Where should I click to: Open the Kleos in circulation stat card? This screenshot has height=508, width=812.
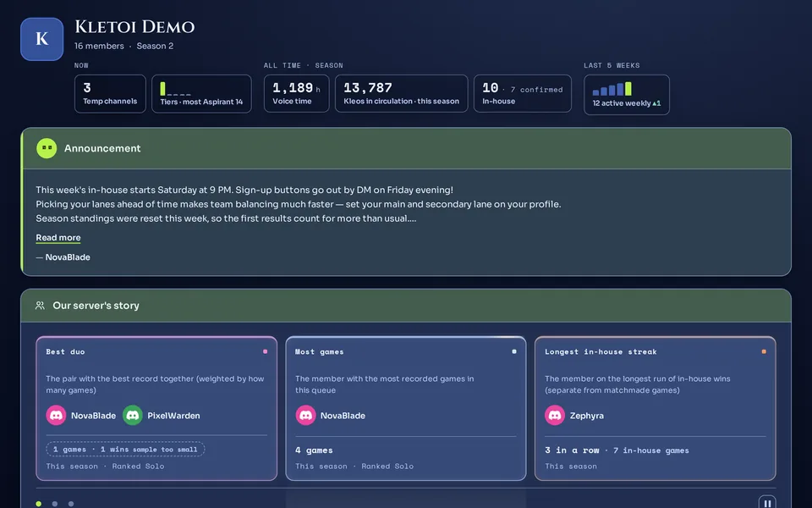point(401,94)
